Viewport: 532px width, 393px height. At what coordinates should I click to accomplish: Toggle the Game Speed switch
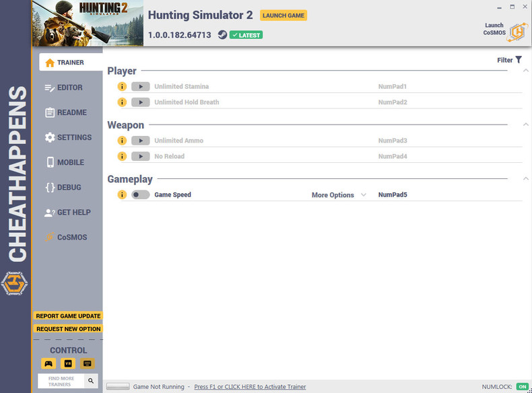(141, 194)
